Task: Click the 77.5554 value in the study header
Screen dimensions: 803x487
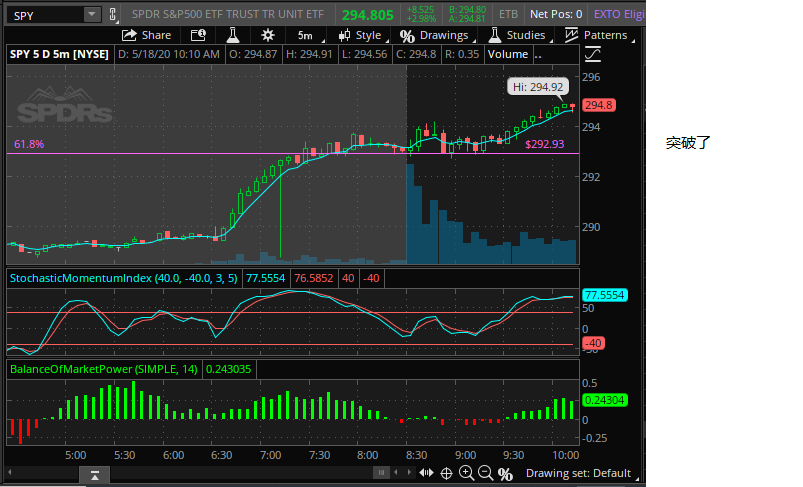Action: 265,279
